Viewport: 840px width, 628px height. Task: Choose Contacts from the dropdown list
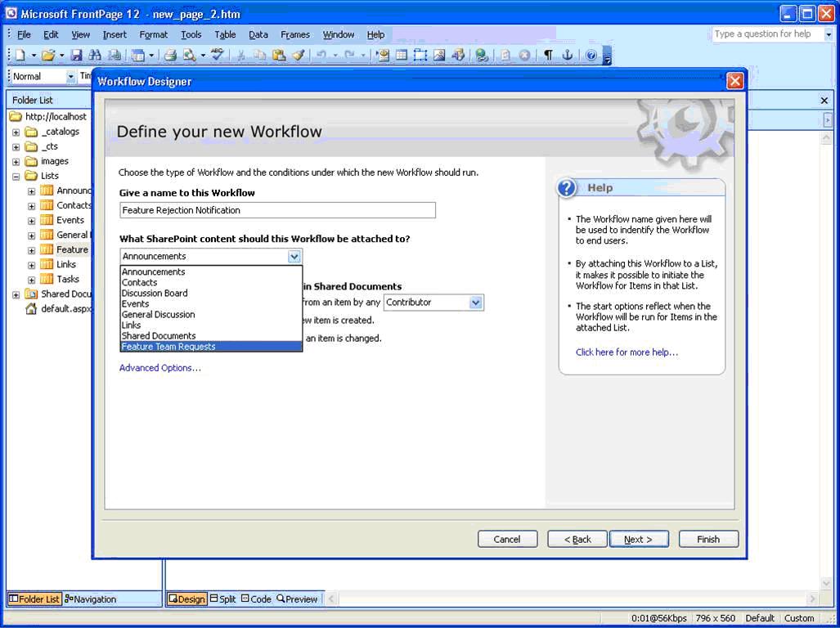(x=211, y=282)
